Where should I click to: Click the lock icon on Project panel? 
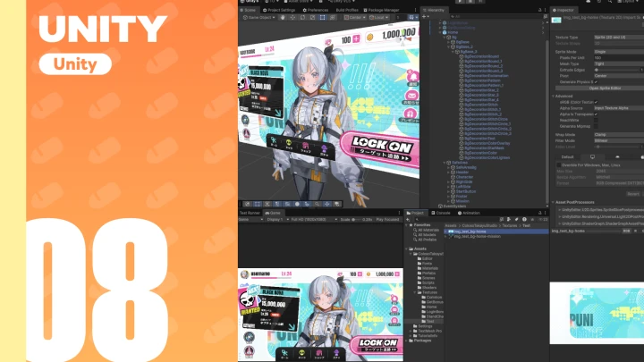pyautogui.click(x=539, y=213)
